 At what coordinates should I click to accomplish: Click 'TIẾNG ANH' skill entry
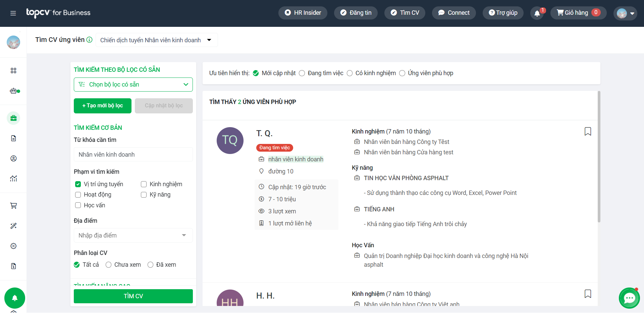point(379,209)
